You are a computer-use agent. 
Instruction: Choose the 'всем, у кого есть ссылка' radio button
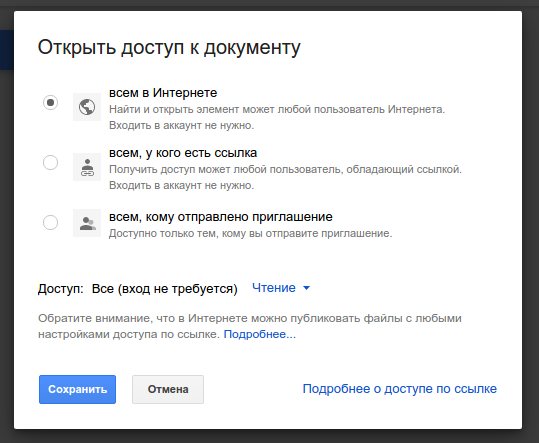click(x=51, y=162)
